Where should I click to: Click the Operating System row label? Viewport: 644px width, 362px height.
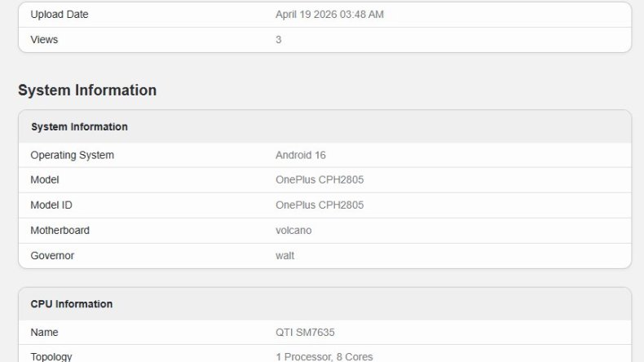point(72,155)
